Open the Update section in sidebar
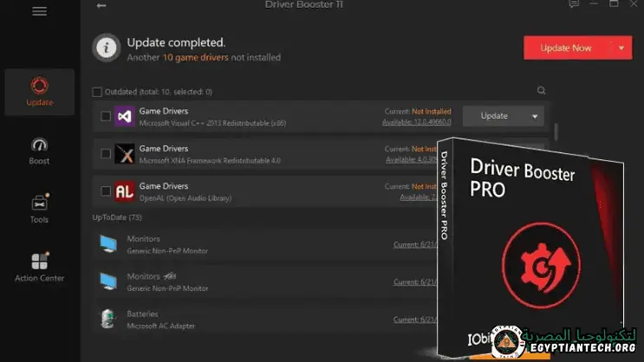The height and width of the screenshot is (362, 644). coord(39,92)
